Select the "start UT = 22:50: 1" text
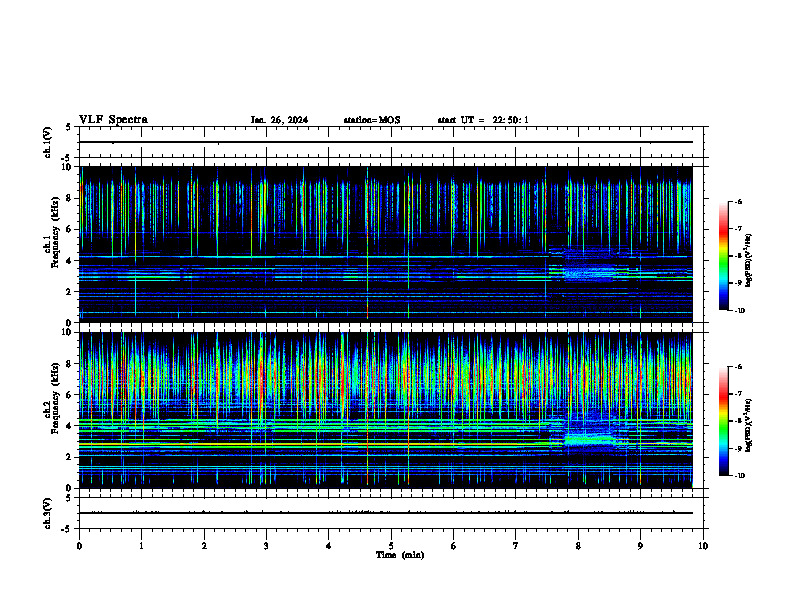Viewport: 792px width, 612px height. (483, 120)
